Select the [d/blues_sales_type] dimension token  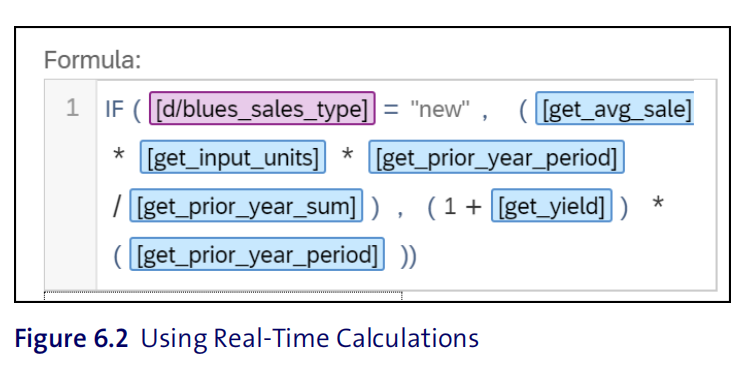[262, 108]
